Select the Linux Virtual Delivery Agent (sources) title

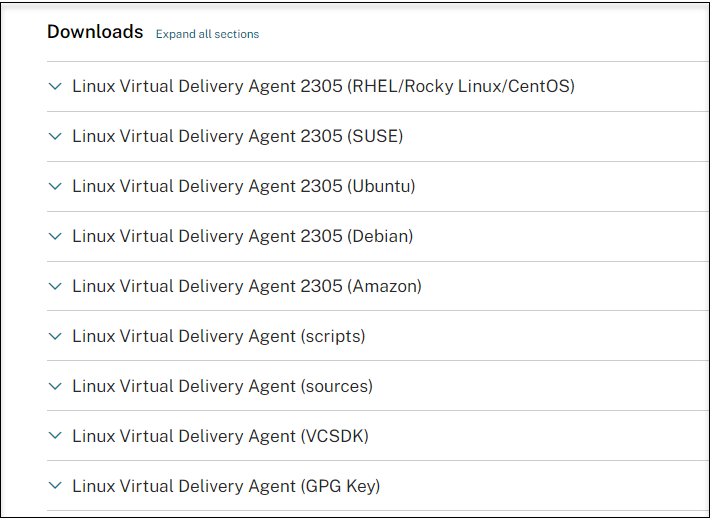click(x=222, y=386)
